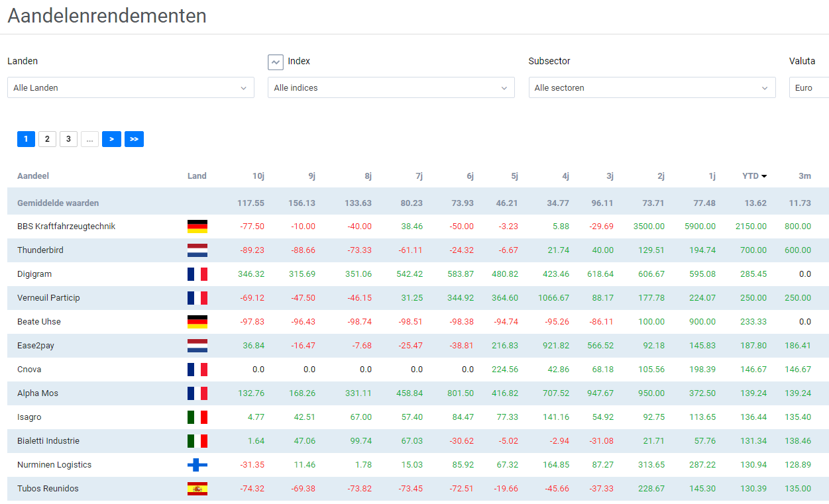Image resolution: width=829 pixels, height=504 pixels.
Task: Click the French flag in Alpha Mos row
Action: tap(197, 393)
